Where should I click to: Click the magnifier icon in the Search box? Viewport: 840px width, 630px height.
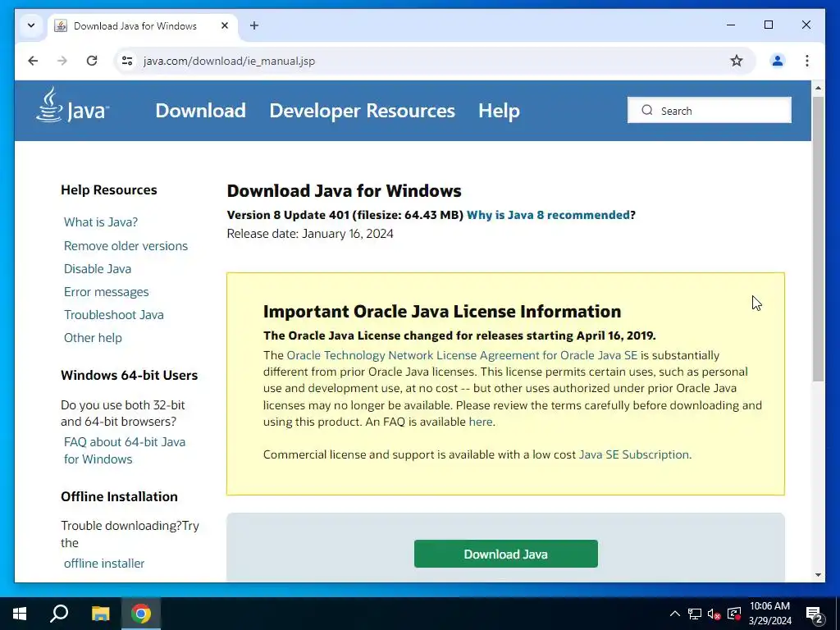(647, 111)
